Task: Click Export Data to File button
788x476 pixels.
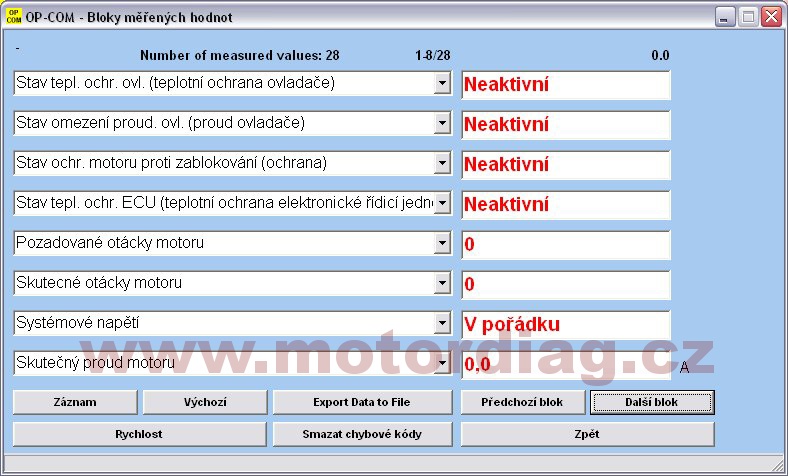Action: [x=362, y=402]
